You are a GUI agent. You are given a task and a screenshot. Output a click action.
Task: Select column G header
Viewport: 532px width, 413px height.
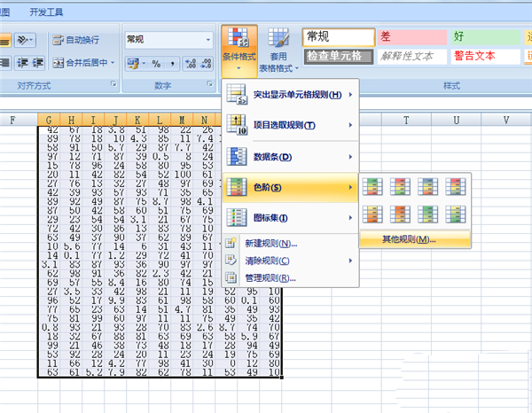tap(49, 120)
